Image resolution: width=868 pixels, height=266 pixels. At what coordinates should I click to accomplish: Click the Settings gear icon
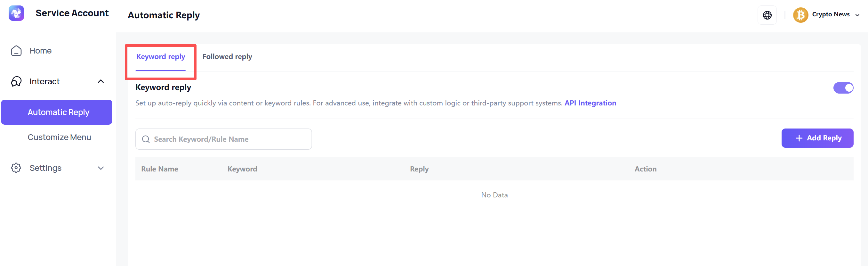[x=16, y=168]
